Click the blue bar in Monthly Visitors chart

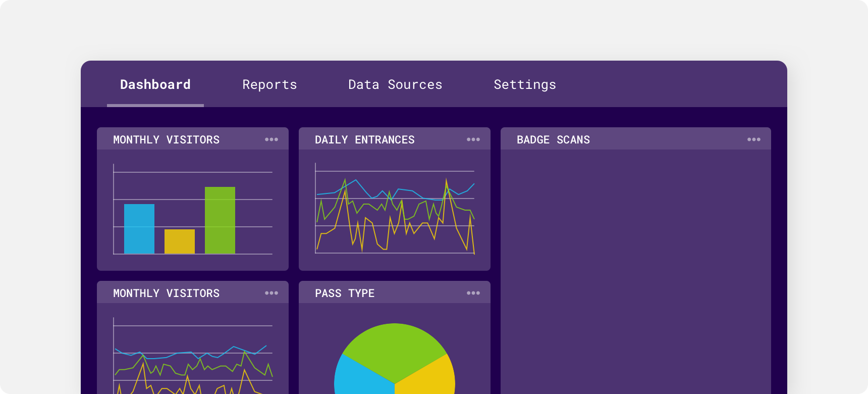click(139, 229)
